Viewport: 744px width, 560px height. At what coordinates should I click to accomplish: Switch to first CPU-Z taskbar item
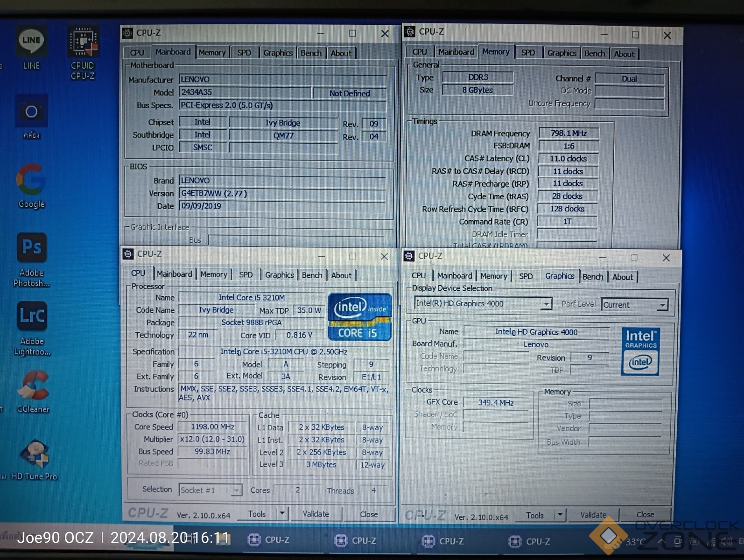(x=269, y=540)
